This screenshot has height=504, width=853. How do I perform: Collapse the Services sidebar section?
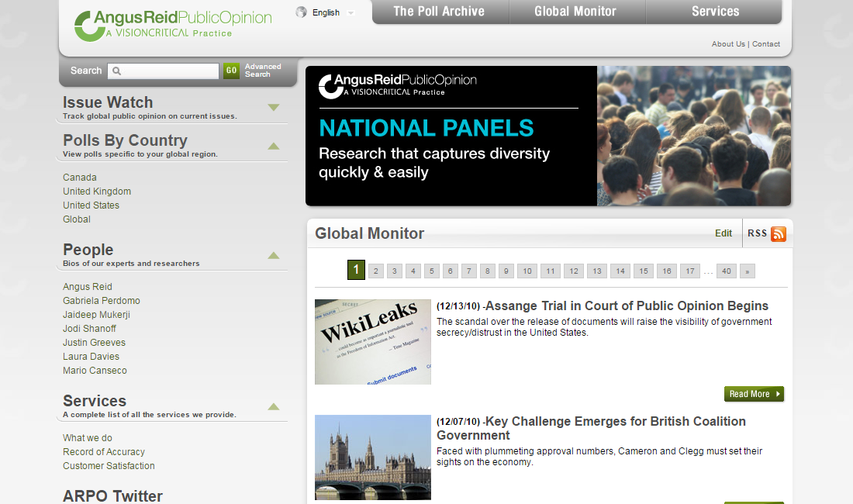[274, 406]
